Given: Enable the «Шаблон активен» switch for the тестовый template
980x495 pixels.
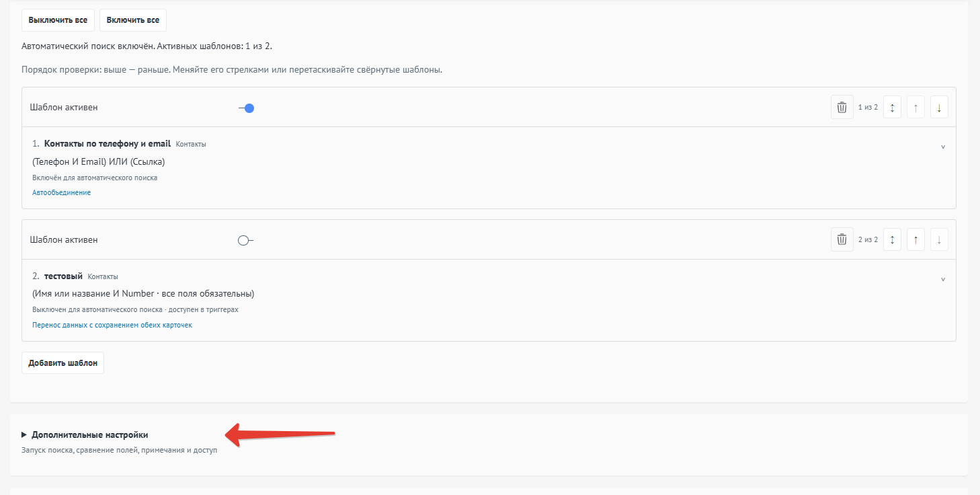Looking at the screenshot, I should 246,240.
